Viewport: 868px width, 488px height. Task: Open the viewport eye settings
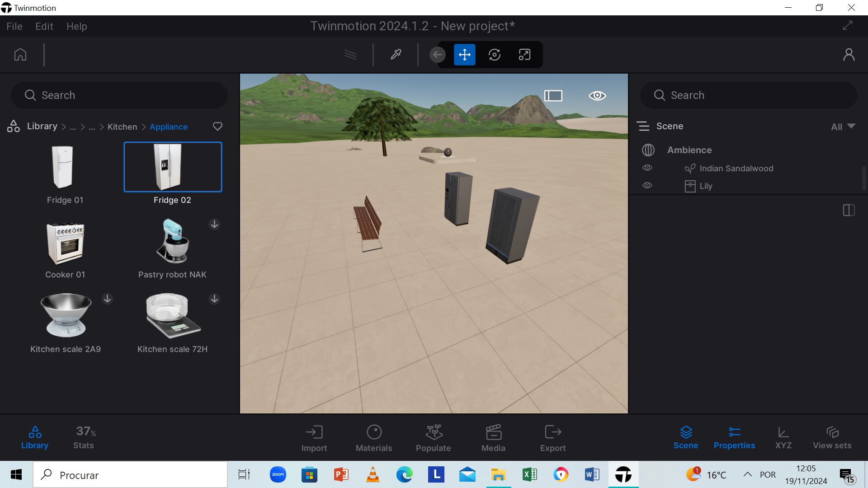point(597,96)
